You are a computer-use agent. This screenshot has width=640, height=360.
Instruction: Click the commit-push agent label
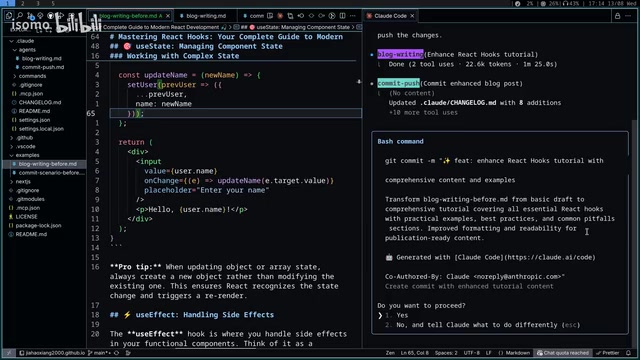pyautogui.click(x=398, y=83)
